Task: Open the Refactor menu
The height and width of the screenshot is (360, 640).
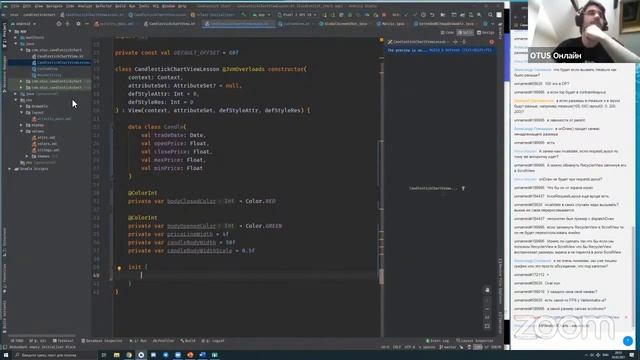Action: point(103,6)
